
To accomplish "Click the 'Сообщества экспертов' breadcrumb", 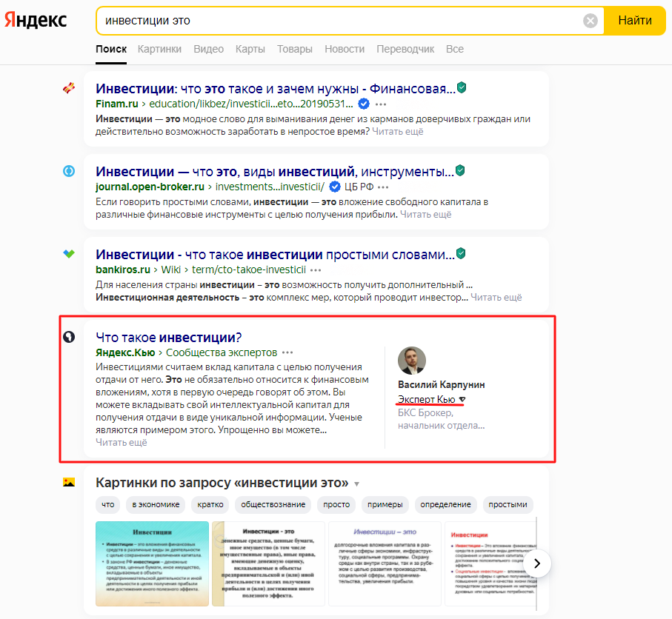I will pos(222,352).
